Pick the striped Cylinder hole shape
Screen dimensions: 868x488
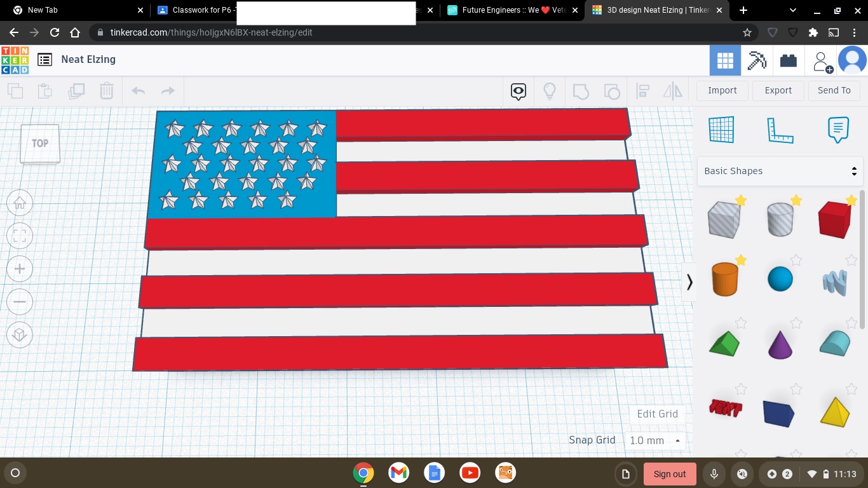pos(780,219)
